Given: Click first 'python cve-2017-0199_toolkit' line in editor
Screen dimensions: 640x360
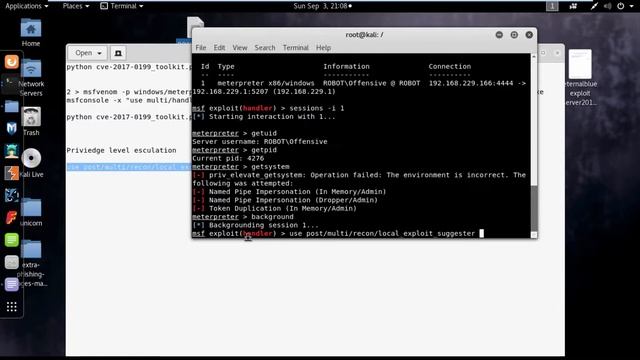Looking at the screenshot, I should click(129, 67).
